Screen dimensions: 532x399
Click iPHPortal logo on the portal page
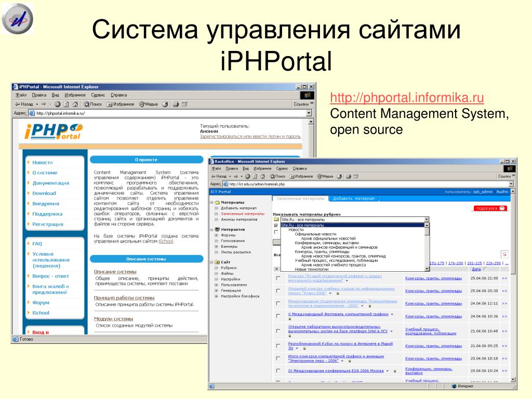[x=54, y=131]
